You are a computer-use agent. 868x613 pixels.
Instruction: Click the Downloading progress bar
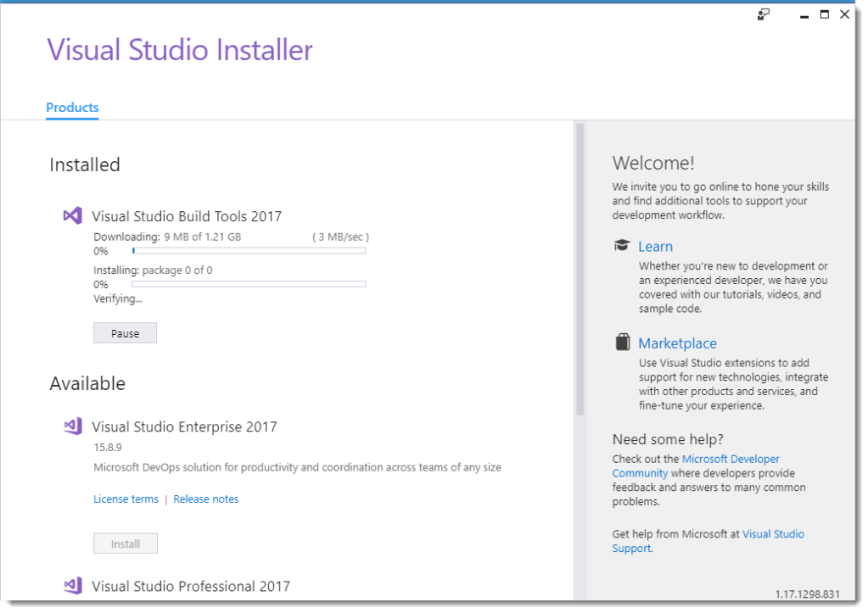click(249, 251)
